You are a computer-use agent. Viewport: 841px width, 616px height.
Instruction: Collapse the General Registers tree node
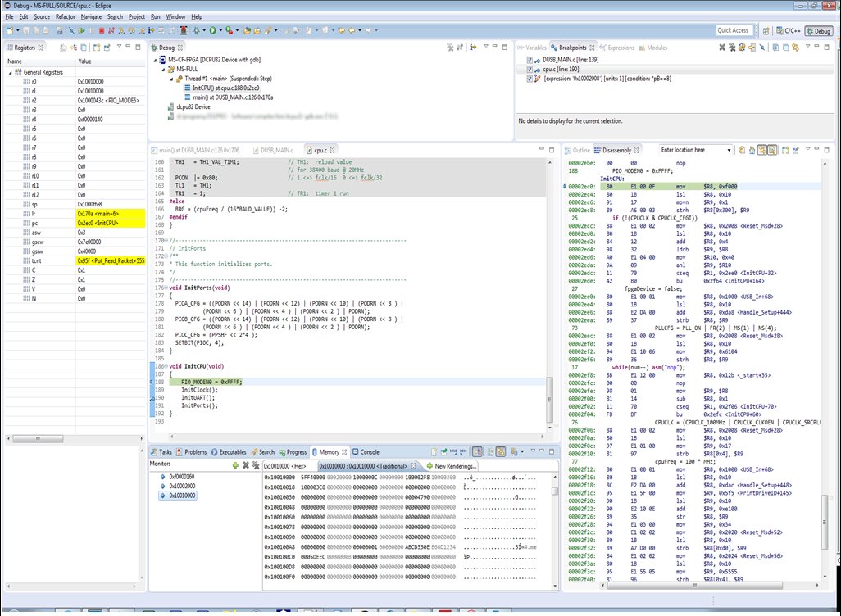tap(10, 72)
